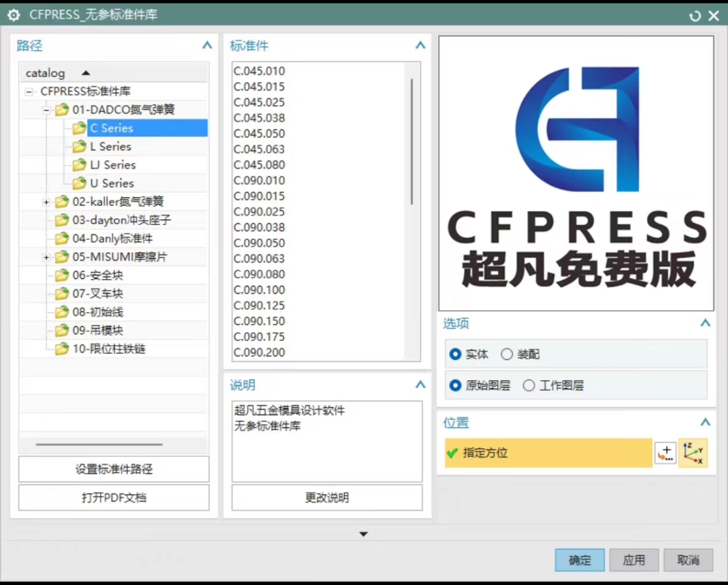Select part C.090.125 in the list
This screenshot has width=728, height=585.
[x=259, y=306]
